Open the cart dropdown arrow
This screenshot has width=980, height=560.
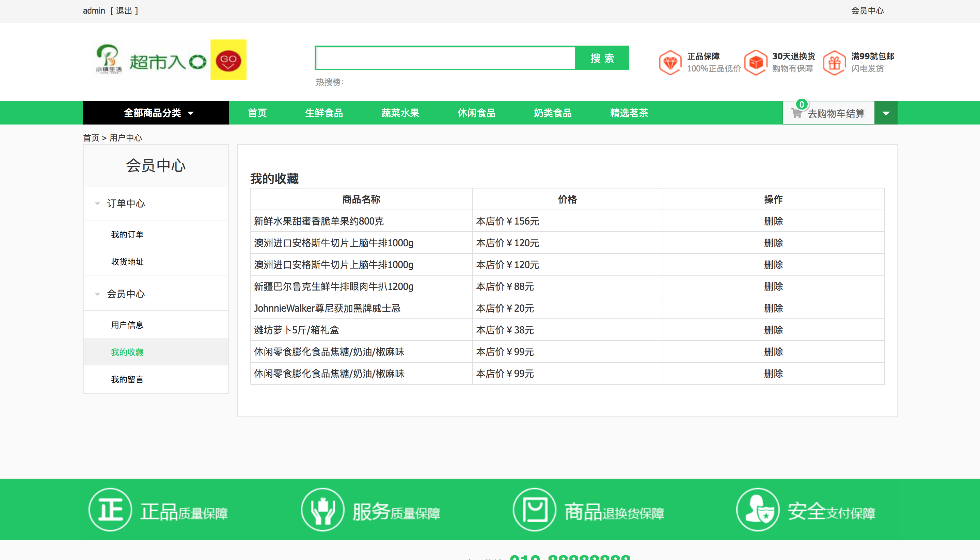(x=886, y=113)
